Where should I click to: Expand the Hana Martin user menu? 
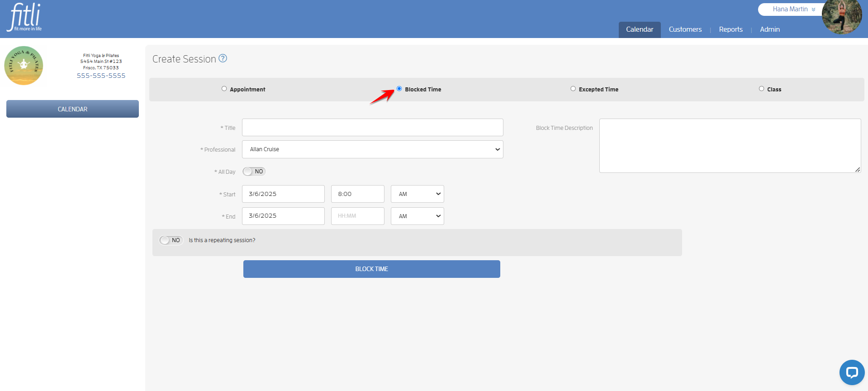tap(793, 9)
